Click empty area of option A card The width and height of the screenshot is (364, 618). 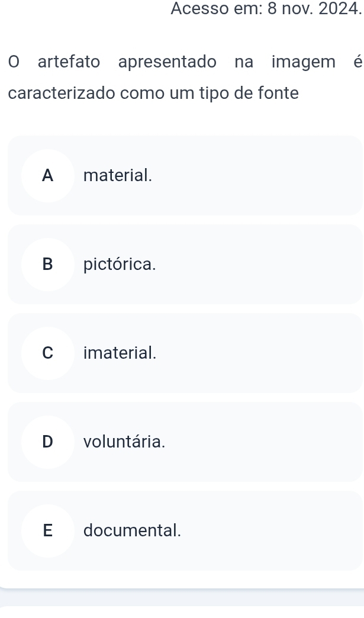coord(256,176)
